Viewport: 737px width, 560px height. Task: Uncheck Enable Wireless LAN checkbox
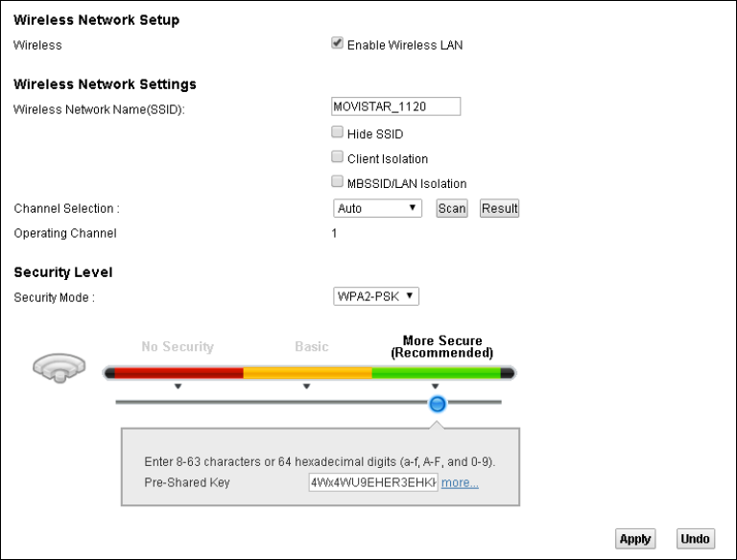pyautogui.click(x=338, y=43)
